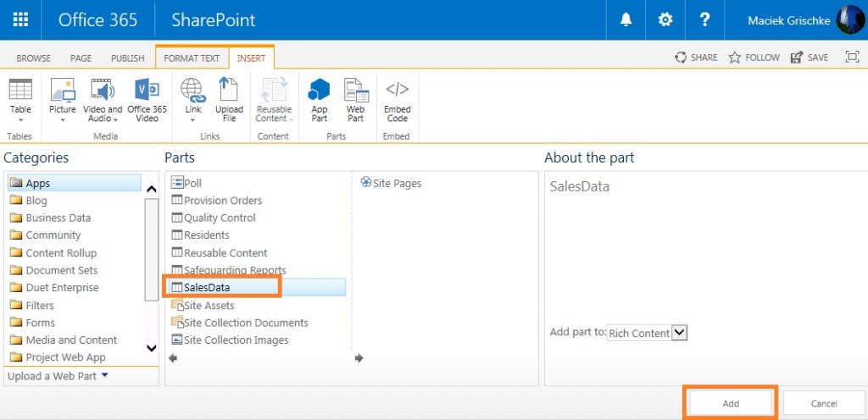
Task: Click Maciek Grischke profile picture
Action: [x=850, y=19]
